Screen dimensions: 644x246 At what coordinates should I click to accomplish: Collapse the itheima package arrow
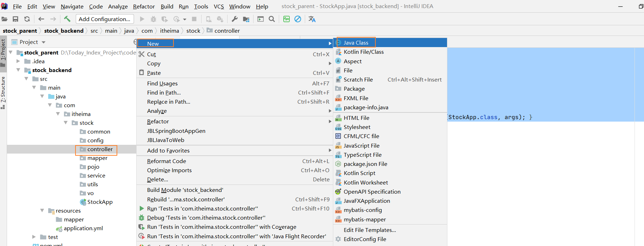(58, 114)
